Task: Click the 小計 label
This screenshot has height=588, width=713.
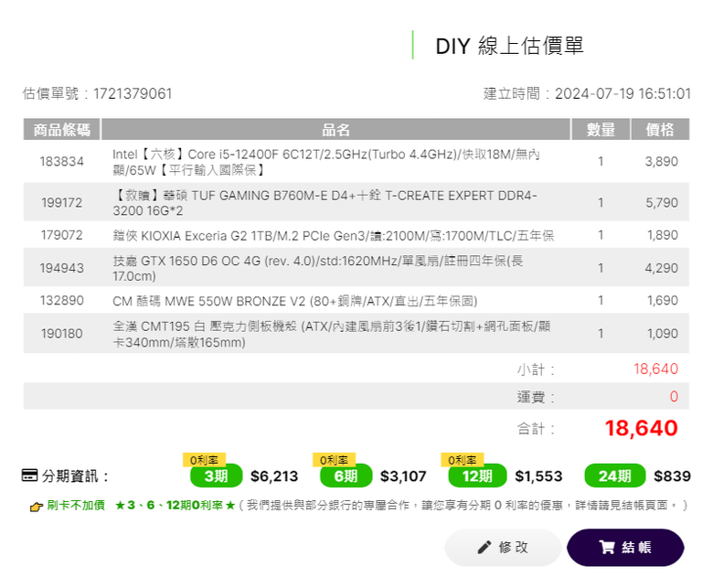Action: (535, 369)
